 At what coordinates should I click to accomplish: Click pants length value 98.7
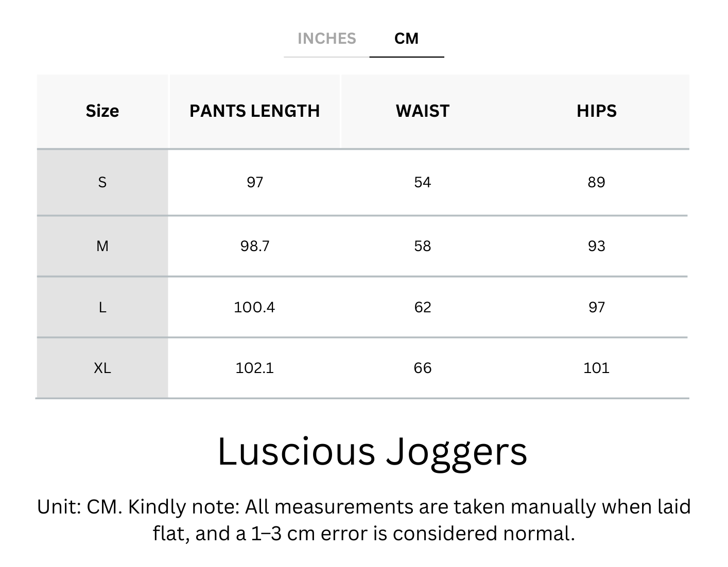tap(254, 246)
